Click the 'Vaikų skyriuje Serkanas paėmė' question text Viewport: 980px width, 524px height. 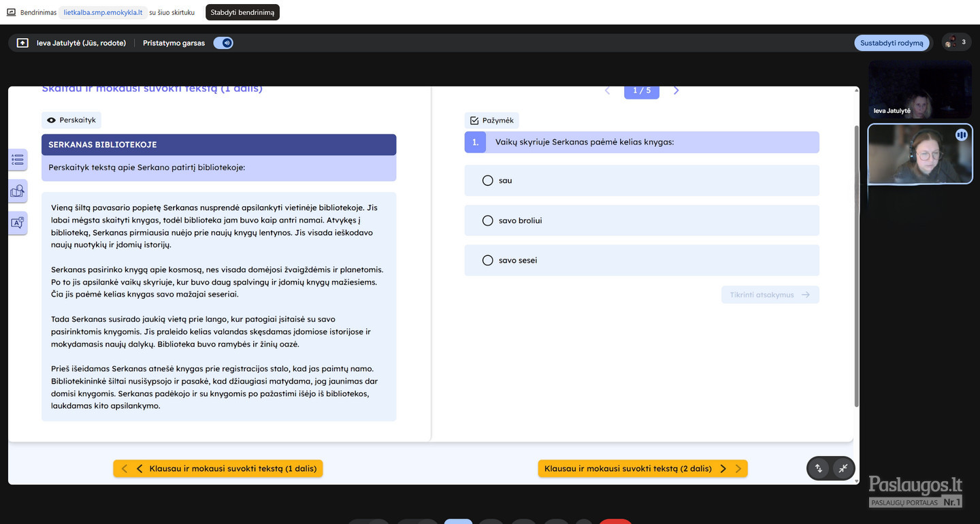click(x=585, y=142)
